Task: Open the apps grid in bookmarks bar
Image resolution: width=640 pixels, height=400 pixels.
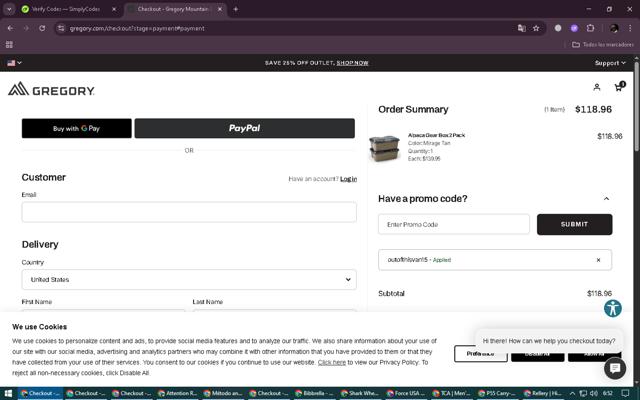Action: (x=9, y=44)
